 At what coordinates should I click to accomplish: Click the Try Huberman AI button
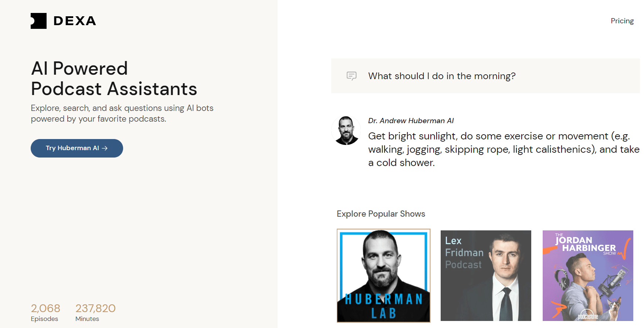point(77,148)
